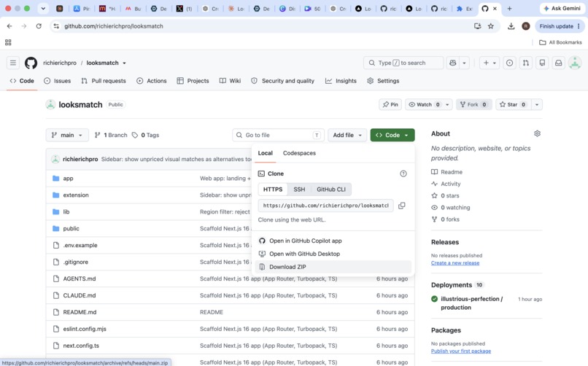Open the repository Settings tab
Image resolution: width=588 pixels, height=366 pixels.
[x=383, y=81]
